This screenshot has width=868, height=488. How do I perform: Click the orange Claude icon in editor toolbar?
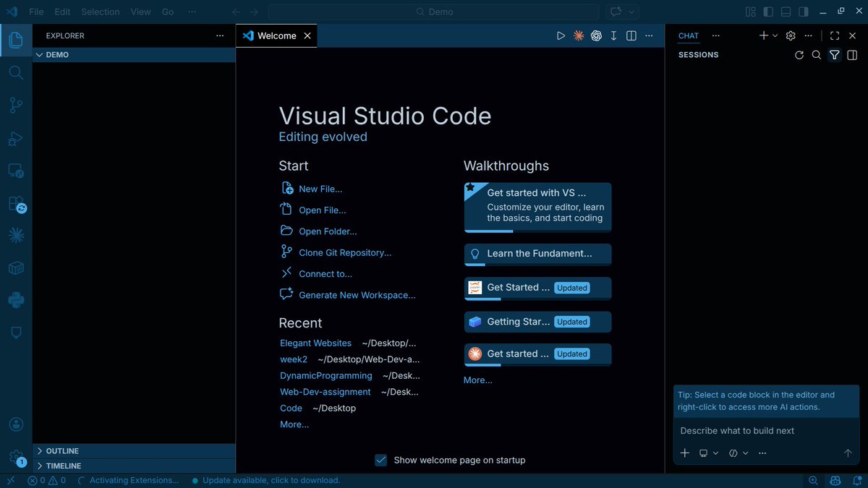tap(579, 35)
